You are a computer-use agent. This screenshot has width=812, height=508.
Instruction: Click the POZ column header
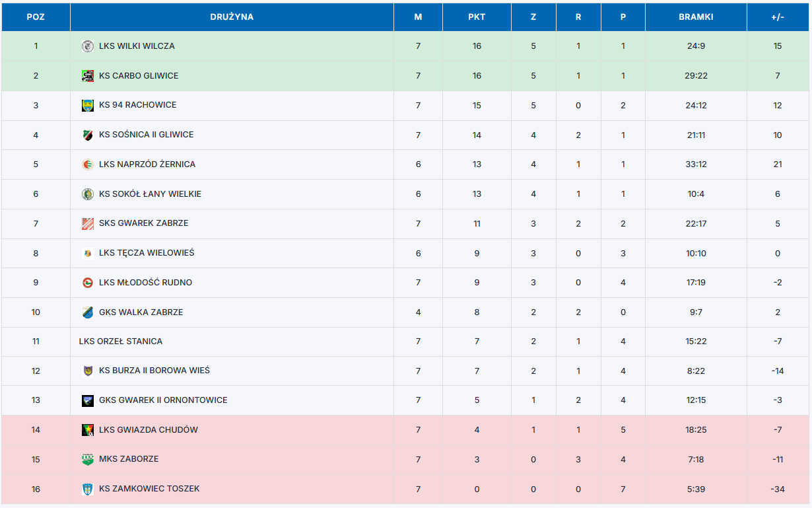pos(36,17)
